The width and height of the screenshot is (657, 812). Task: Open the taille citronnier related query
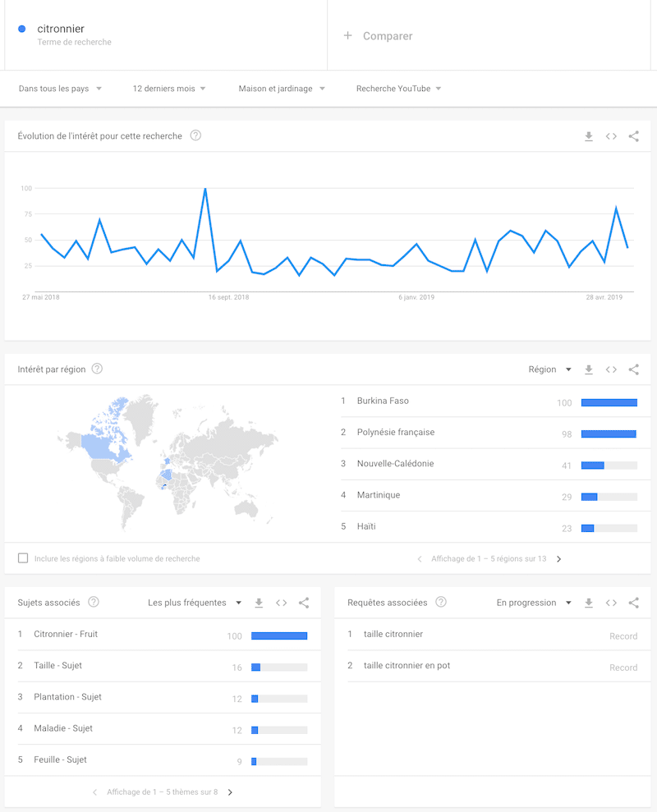[393, 635]
